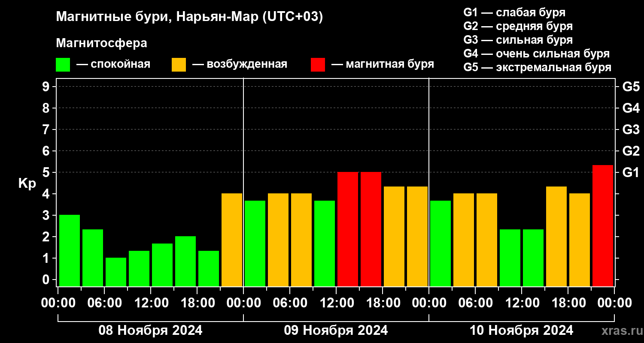
Task: Click the '06:00' time label of 08 Ноября
Action: coord(104,303)
